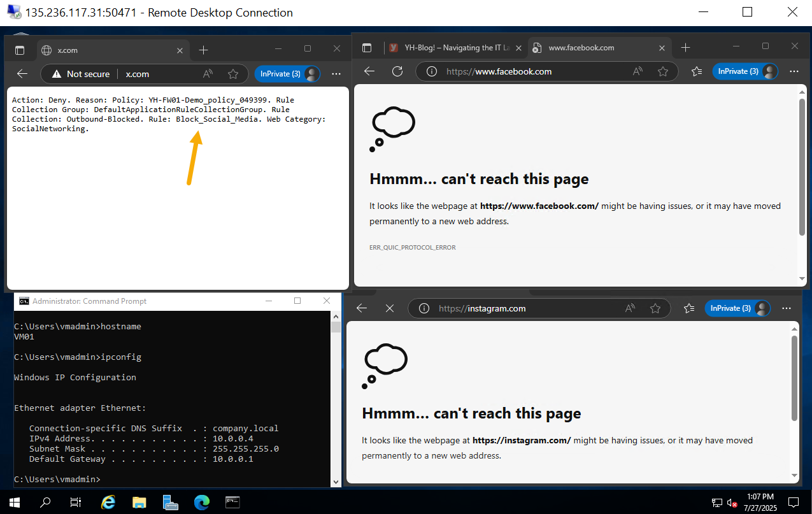Open Task View on the taskbar
Screen dimensions: 812x514
coord(76,503)
